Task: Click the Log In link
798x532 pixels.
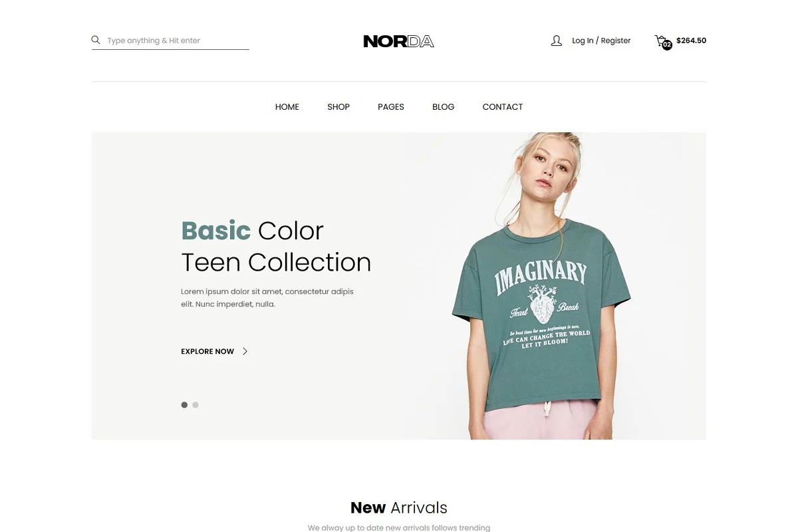Action: [x=583, y=41]
